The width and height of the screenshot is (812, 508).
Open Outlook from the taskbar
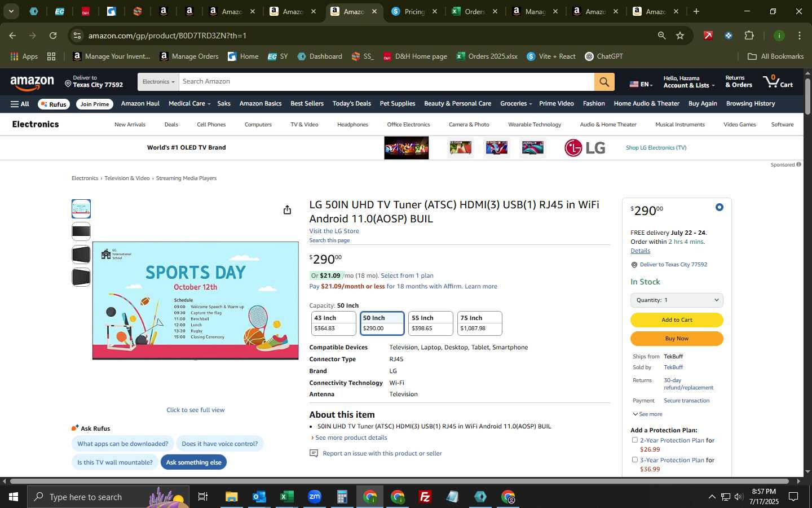[259, 497]
